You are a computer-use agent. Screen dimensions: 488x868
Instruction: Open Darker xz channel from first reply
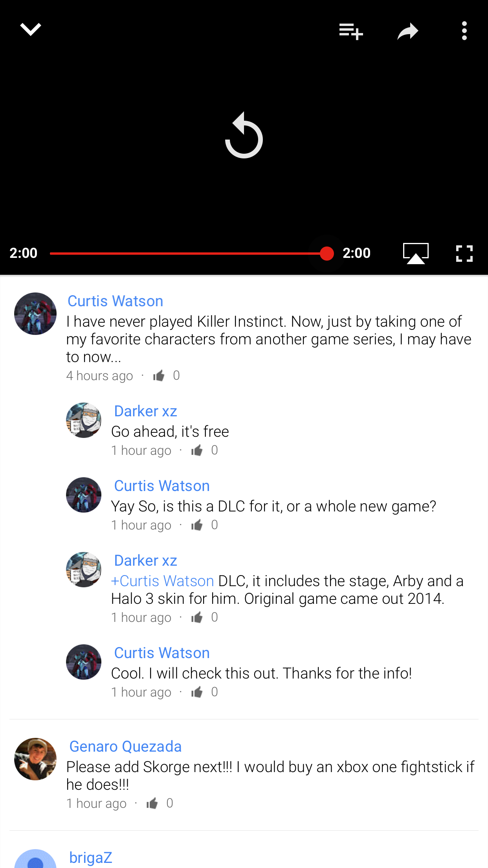pyautogui.click(x=145, y=411)
